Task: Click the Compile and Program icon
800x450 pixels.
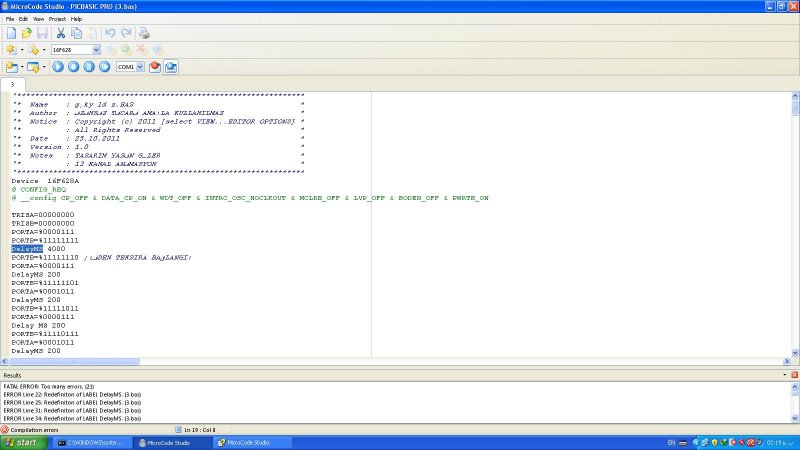Action: 34,49
